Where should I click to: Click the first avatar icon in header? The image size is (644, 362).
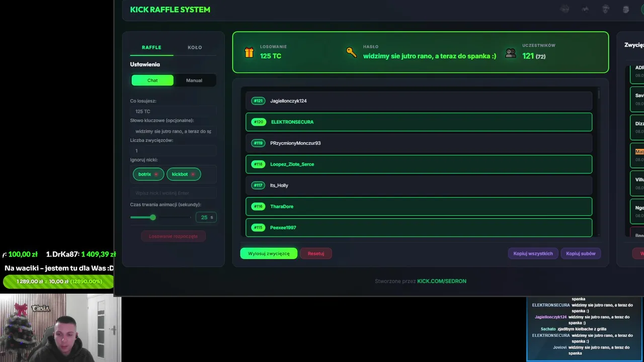coord(565,9)
